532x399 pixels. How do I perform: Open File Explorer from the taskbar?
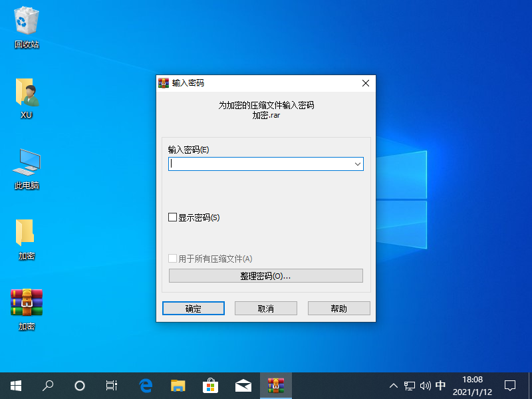[x=178, y=385]
